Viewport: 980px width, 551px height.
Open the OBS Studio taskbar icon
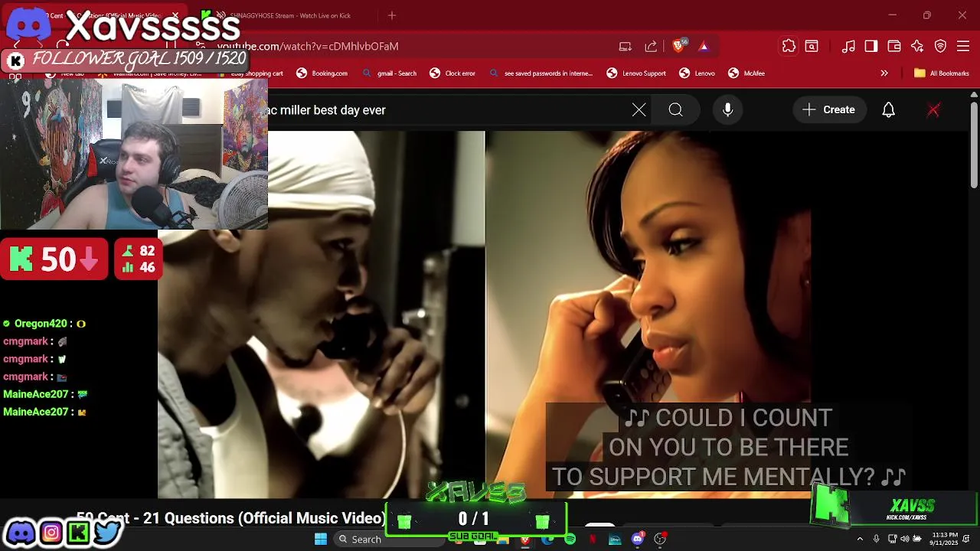pos(659,539)
